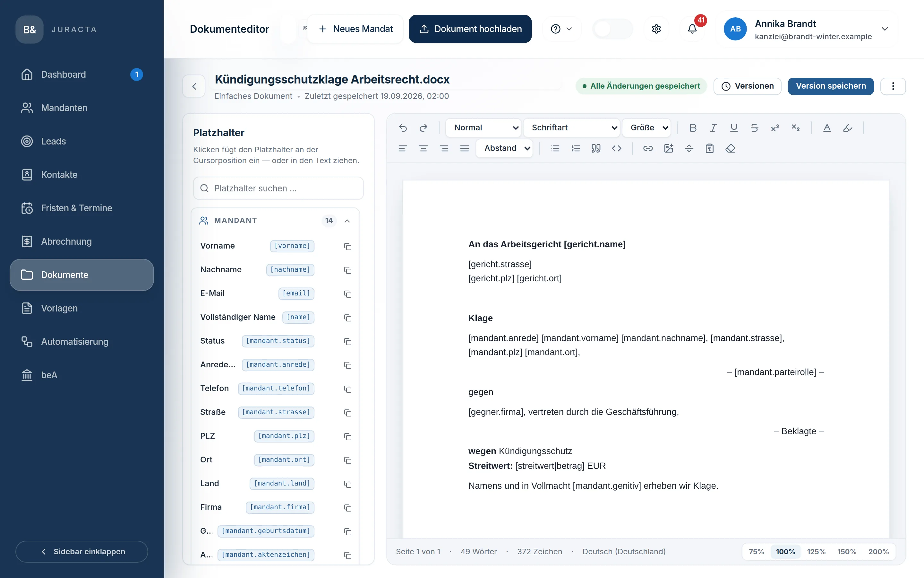The height and width of the screenshot is (578, 924).
Task: Copy the [mandant.status] placeholder
Action: point(347,341)
